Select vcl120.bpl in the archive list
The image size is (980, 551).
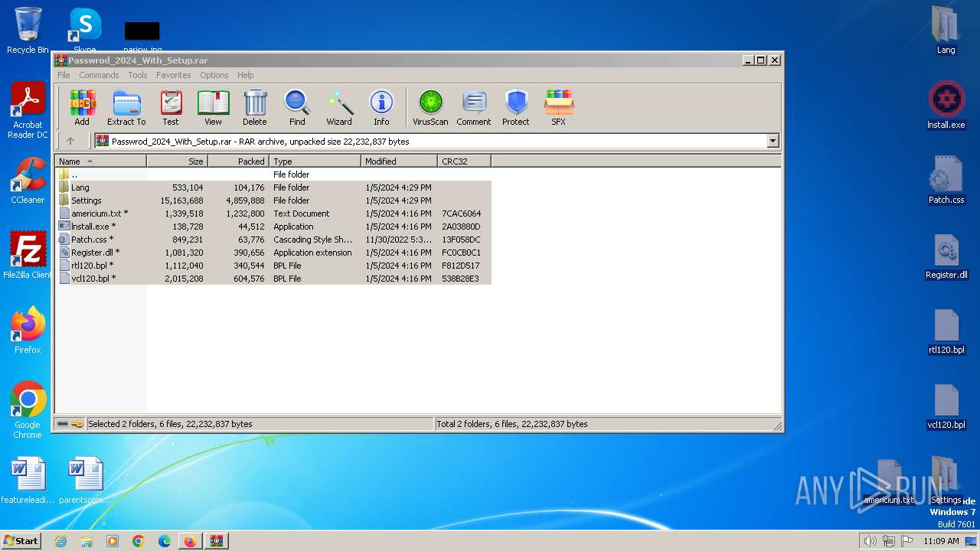[x=274, y=279]
